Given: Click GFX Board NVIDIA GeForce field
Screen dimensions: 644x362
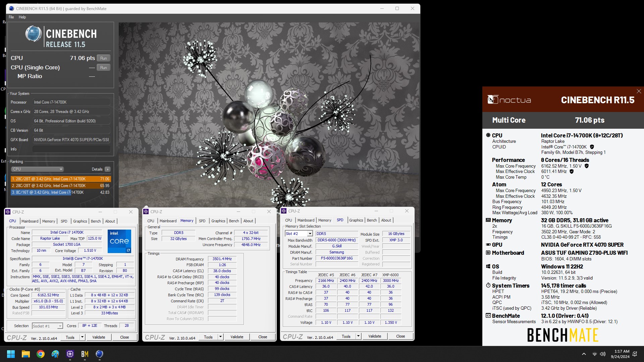Looking at the screenshot, I should [71, 140].
